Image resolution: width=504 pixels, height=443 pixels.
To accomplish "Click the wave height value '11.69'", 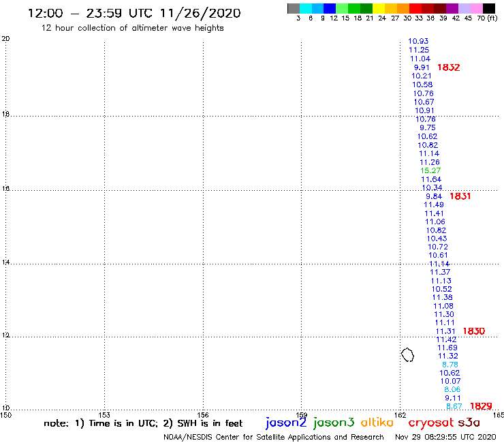I will point(447,348).
